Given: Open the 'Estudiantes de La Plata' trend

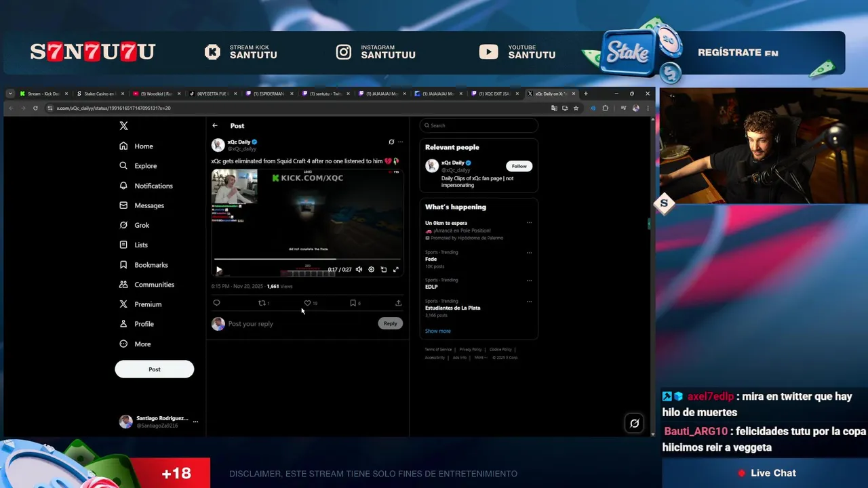Looking at the screenshot, I should [452, 308].
